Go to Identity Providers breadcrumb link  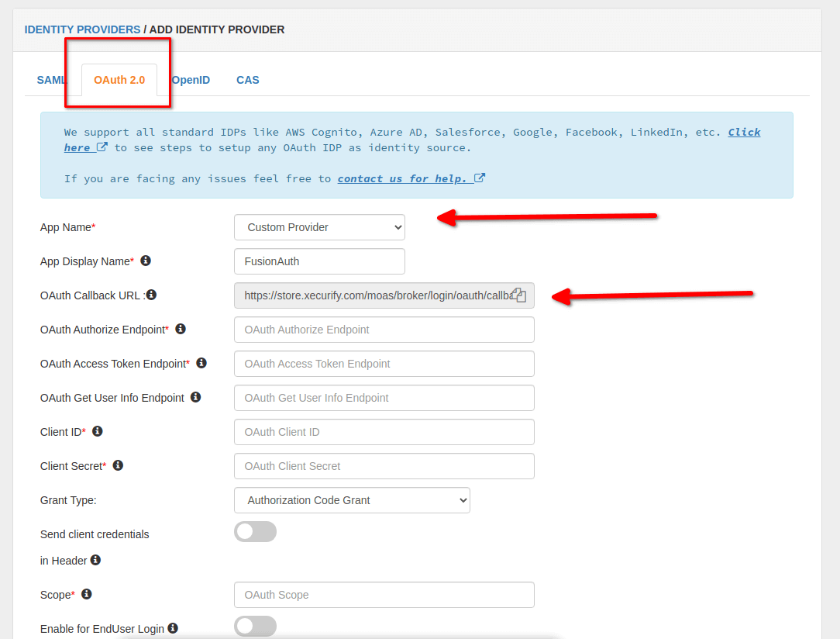pos(82,29)
